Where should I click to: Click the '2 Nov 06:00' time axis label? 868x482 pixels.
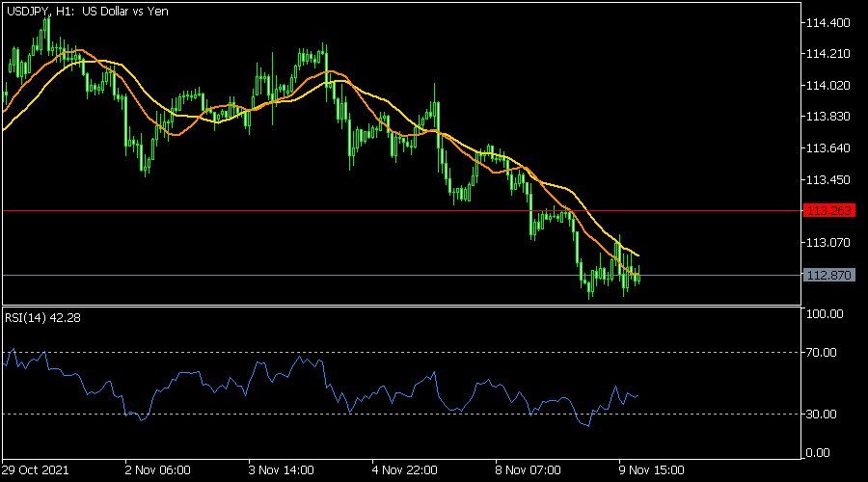click(158, 470)
